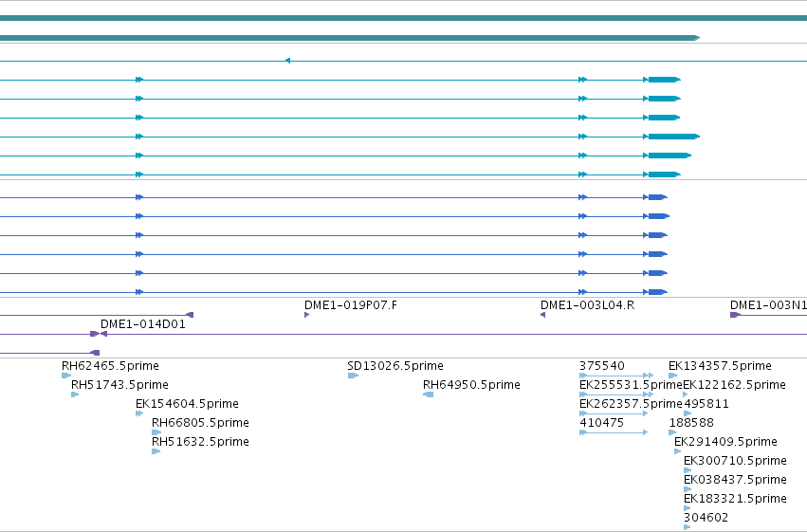Click the EK134357.5prime feature label

[720, 366]
